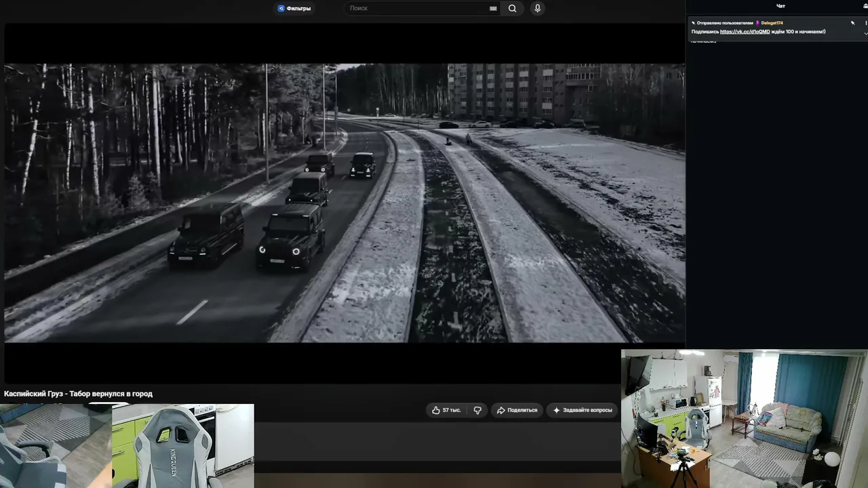Expand the pinned chat message chevron
This screenshot has height=488, width=868.
(865, 32)
